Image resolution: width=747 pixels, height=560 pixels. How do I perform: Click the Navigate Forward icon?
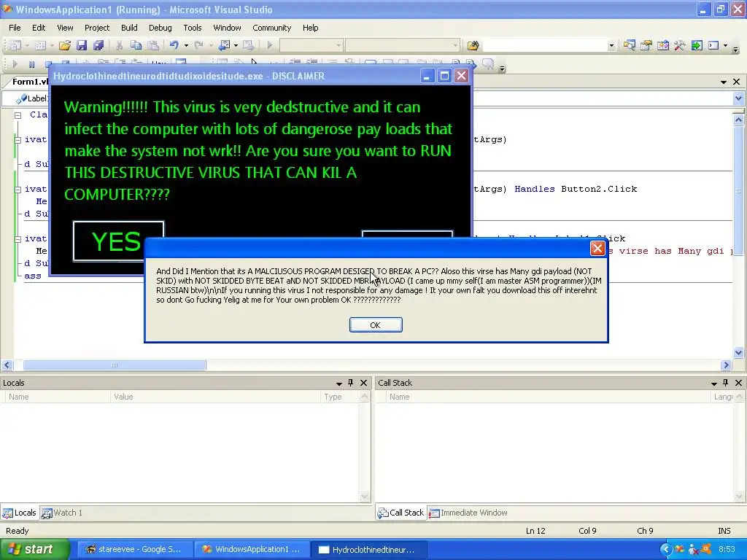(x=248, y=45)
